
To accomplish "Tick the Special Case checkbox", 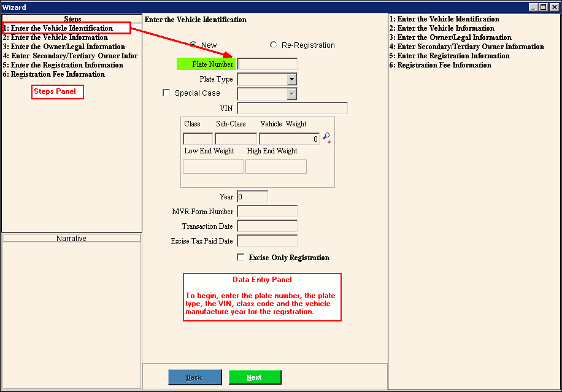I will click(x=166, y=93).
